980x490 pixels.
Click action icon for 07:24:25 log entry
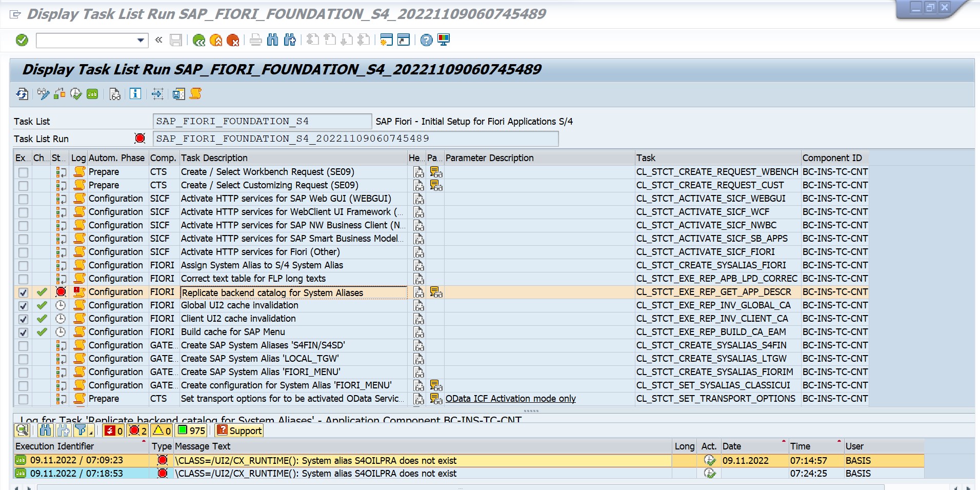coord(710,473)
